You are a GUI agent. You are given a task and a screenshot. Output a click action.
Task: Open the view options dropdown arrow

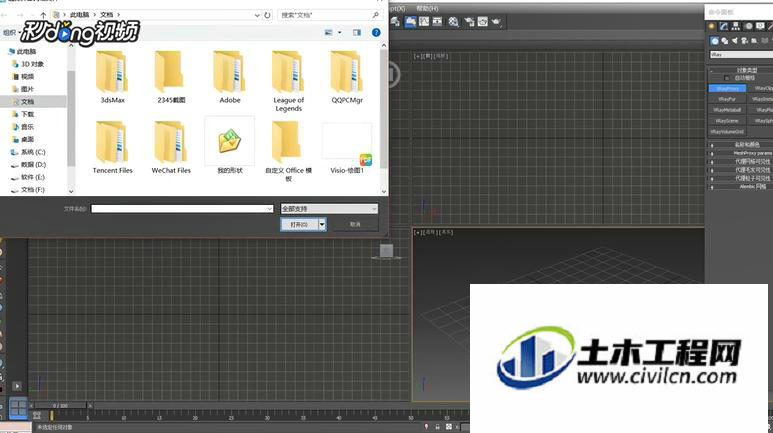click(339, 33)
